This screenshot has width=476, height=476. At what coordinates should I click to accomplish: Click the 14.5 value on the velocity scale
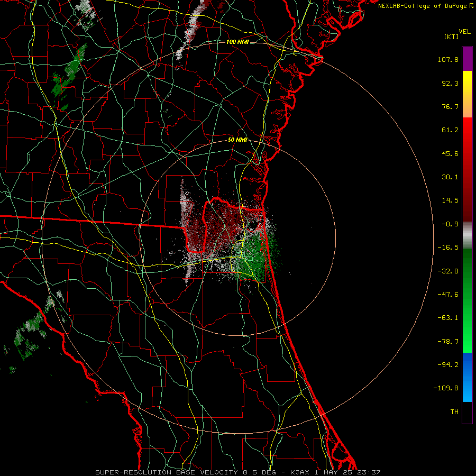(x=450, y=200)
